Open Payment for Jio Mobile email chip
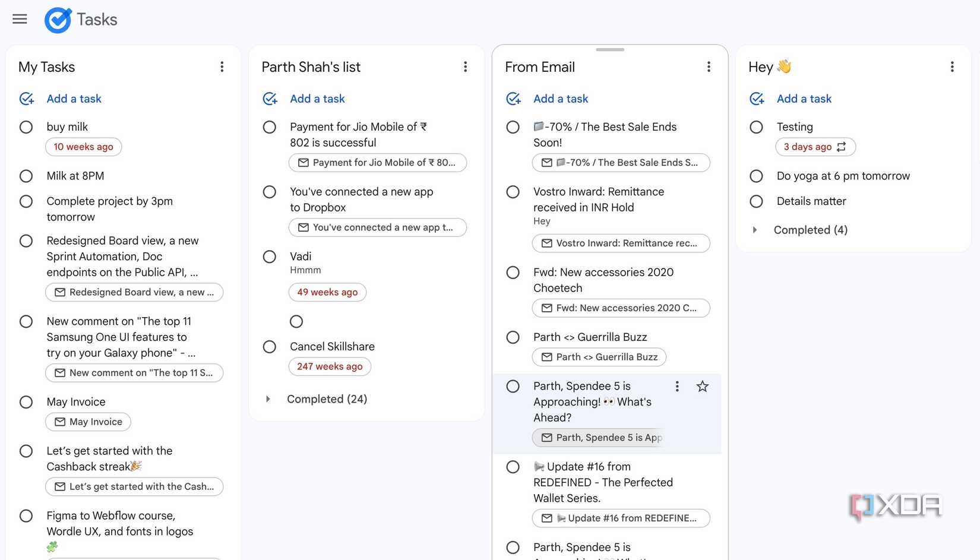 (x=378, y=163)
